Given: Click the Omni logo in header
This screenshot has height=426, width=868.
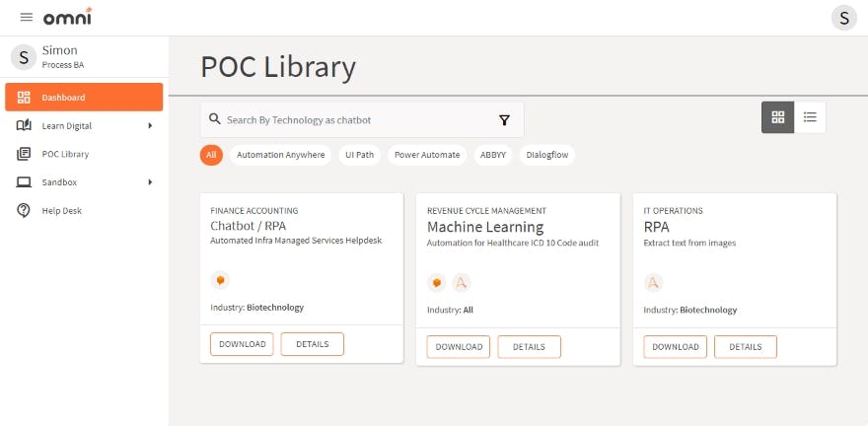Looking at the screenshot, I should [x=69, y=17].
